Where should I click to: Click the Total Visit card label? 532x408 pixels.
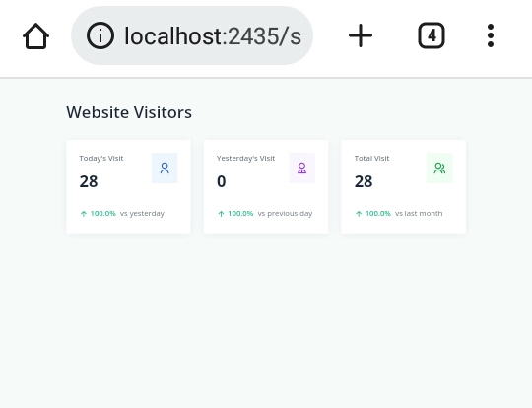click(371, 159)
